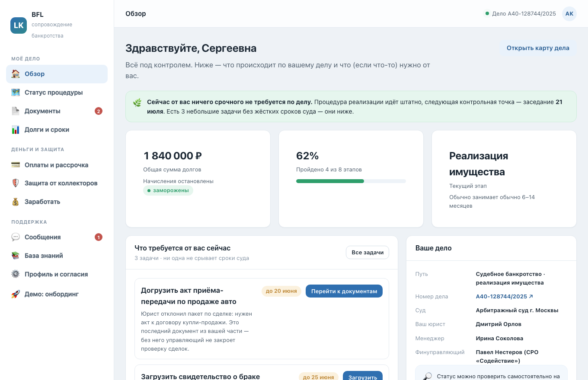Click the house icon beside Обзор

(16, 74)
